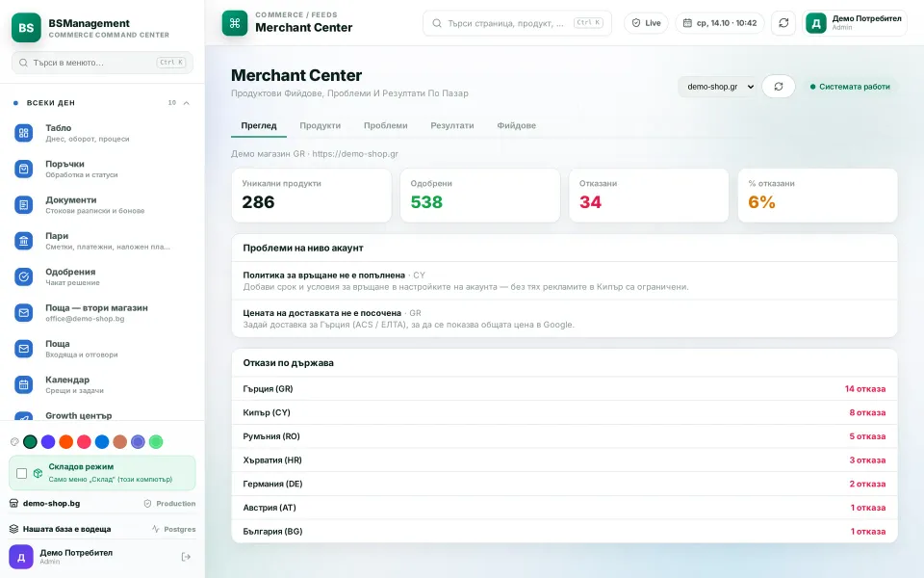Click the Live status button
Viewport: 924px width, 578px height.
tap(646, 23)
